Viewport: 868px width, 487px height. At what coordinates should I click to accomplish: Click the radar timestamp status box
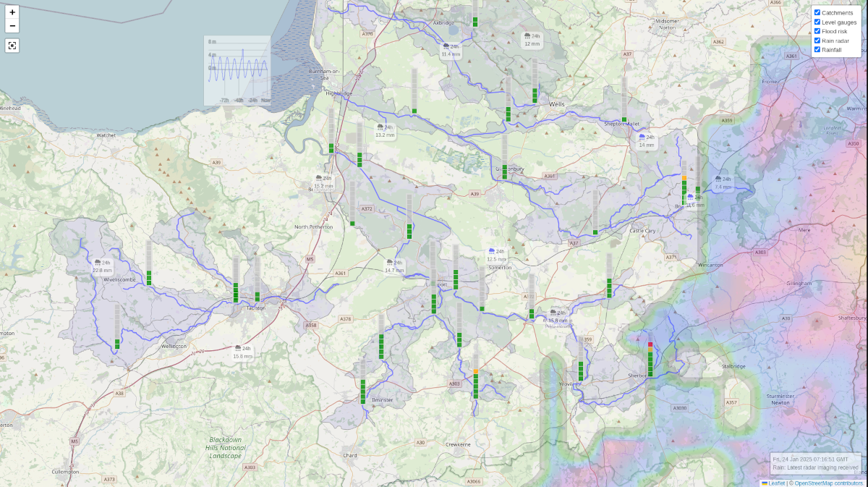tap(815, 463)
